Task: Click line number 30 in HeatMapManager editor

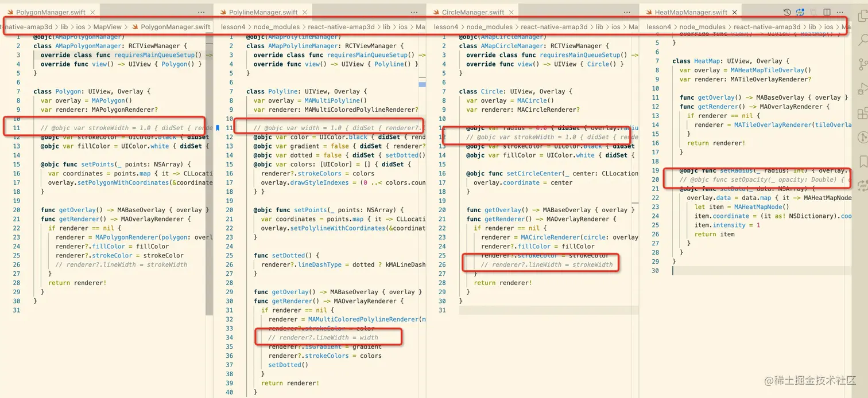Action: coord(656,271)
